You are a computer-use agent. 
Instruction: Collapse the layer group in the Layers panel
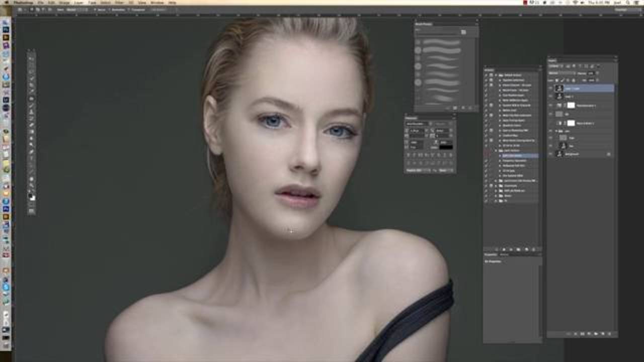pyautogui.click(x=557, y=131)
